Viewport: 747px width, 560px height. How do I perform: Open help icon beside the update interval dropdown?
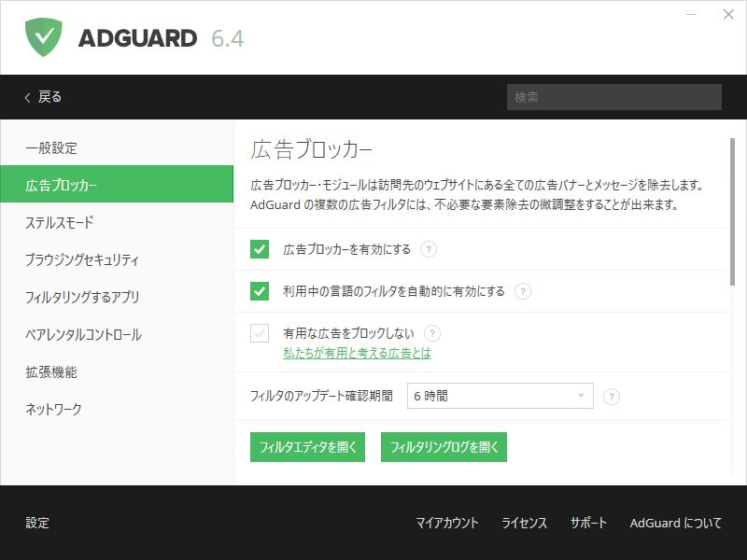(612, 396)
